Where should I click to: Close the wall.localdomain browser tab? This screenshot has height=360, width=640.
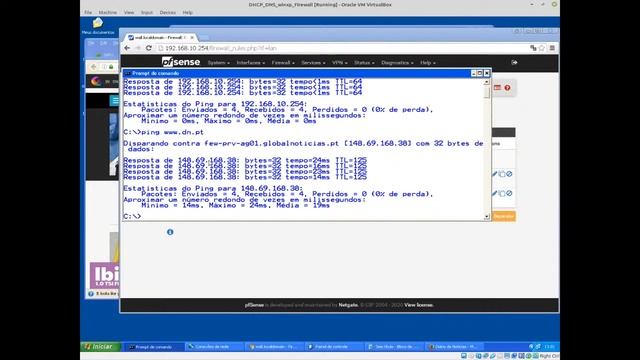tap(192, 38)
